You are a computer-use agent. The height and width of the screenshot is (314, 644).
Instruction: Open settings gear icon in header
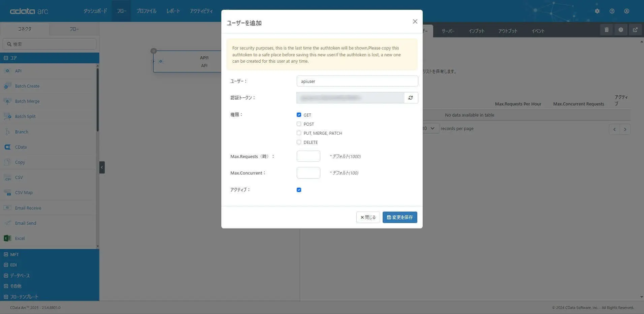click(597, 11)
